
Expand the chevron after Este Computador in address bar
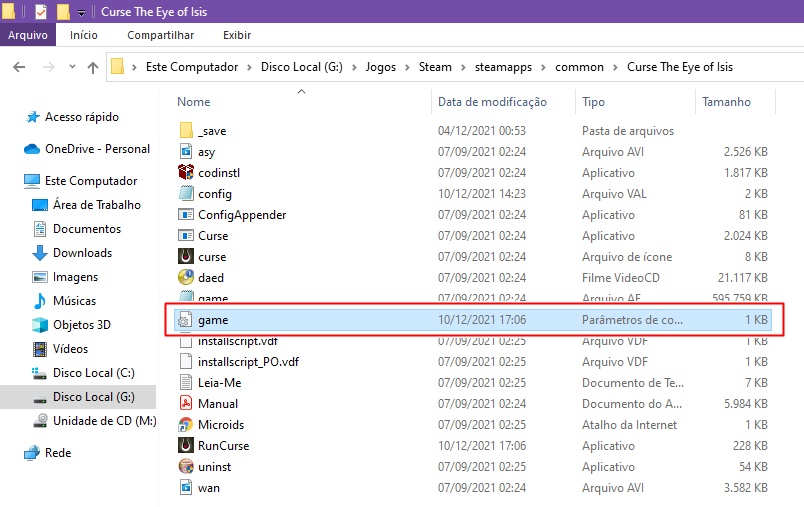click(x=250, y=67)
